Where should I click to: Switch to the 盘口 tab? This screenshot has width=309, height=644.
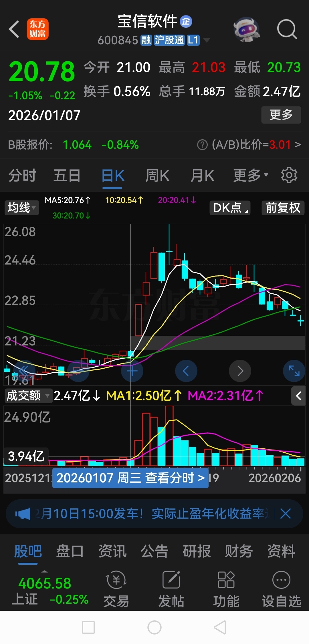coord(70,551)
